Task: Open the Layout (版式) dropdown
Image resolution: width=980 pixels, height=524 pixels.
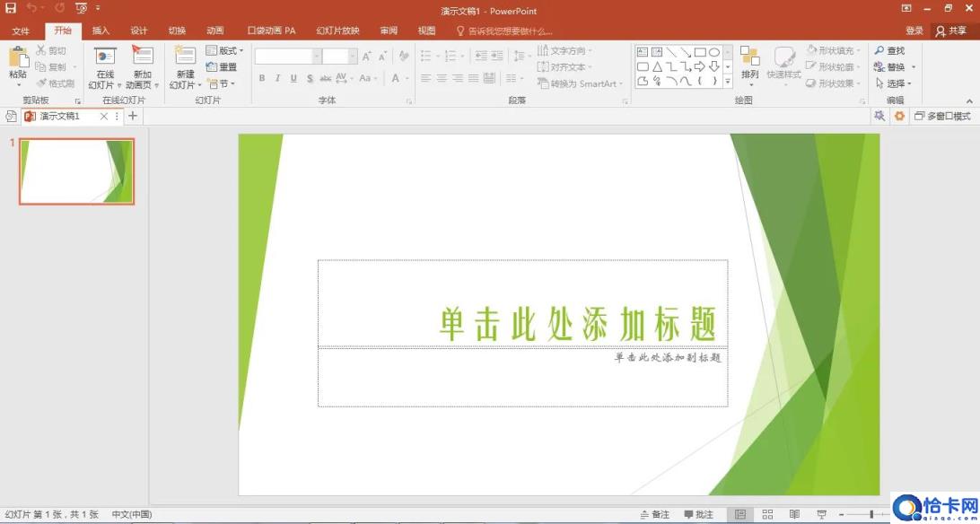Action: click(224, 51)
